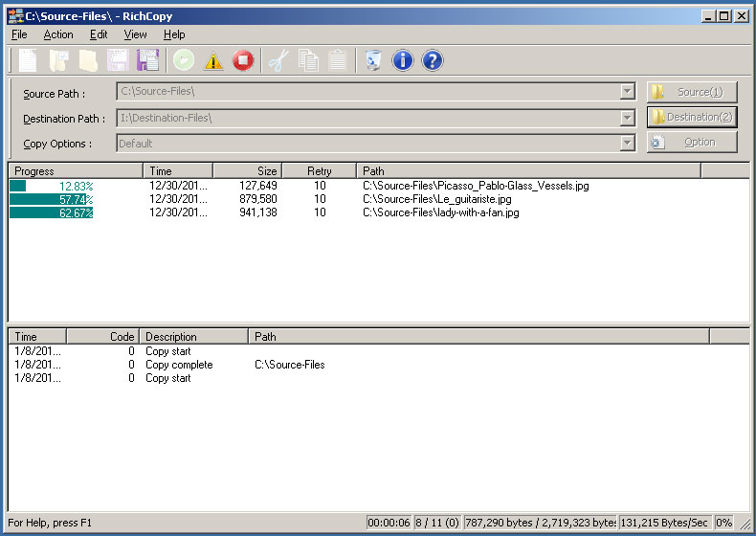Click the 12.83% progress bar
The width and height of the screenshot is (756, 536).
pos(51,186)
